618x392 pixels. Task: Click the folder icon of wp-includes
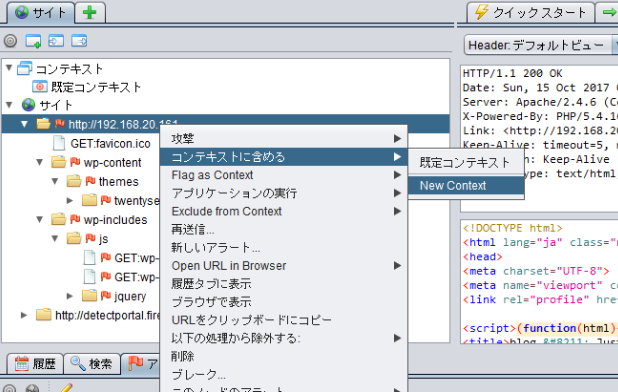coord(58,219)
